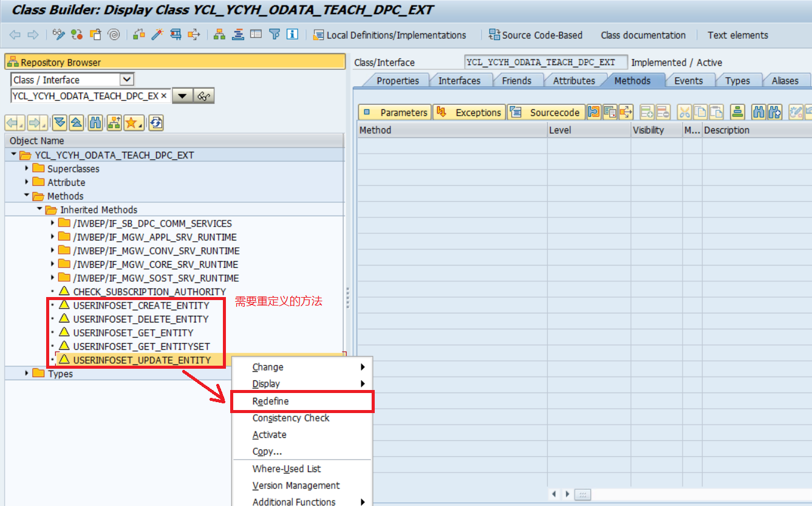
Task: Click the Favorites star icon
Action: 132,123
